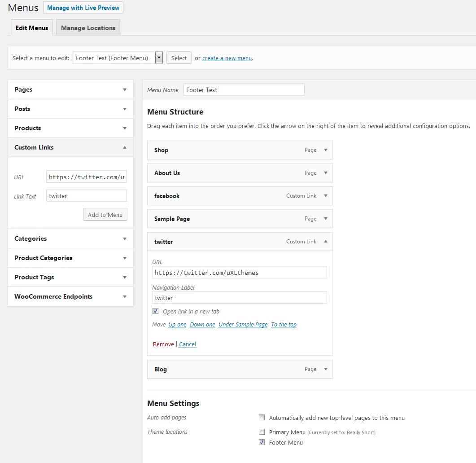Screen dimensions: 476x463
Task: Uncheck Open link in a new tab
Action: 155,311
